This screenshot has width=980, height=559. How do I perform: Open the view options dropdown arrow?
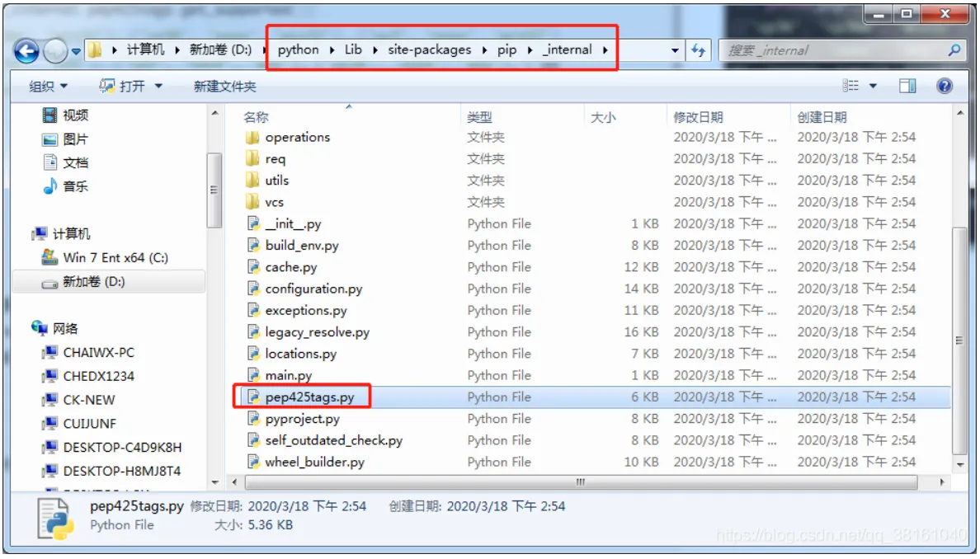click(873, 86)
